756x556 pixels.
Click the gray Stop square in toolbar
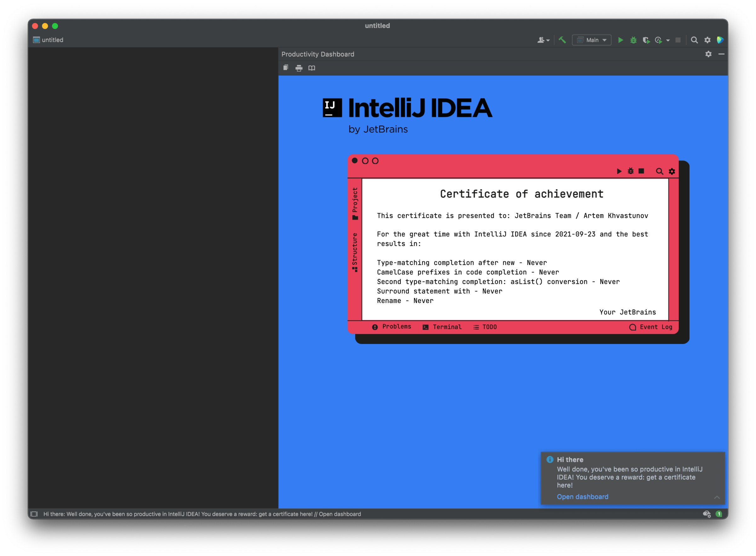tap(678, 40)
